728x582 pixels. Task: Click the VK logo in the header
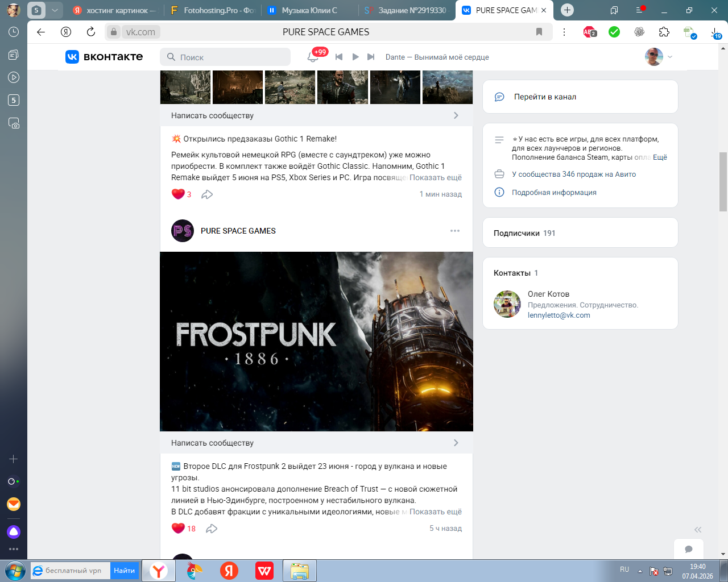click(x=104, y=57)
